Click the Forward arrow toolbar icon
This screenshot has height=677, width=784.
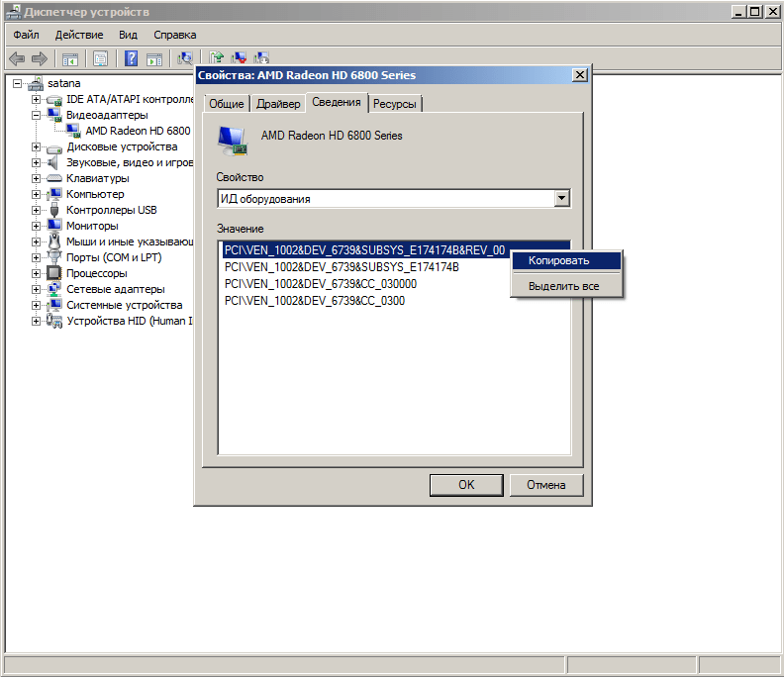39,59
